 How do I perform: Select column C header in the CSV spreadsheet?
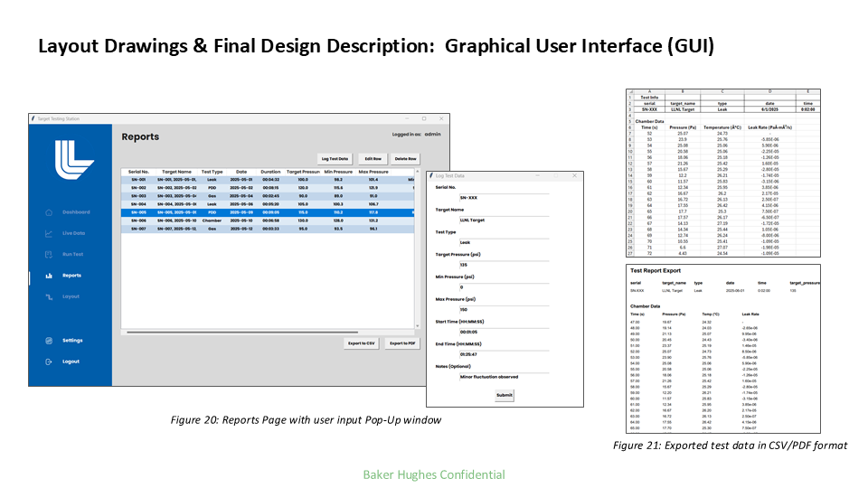pyautogui.click(x=722, y=92)
